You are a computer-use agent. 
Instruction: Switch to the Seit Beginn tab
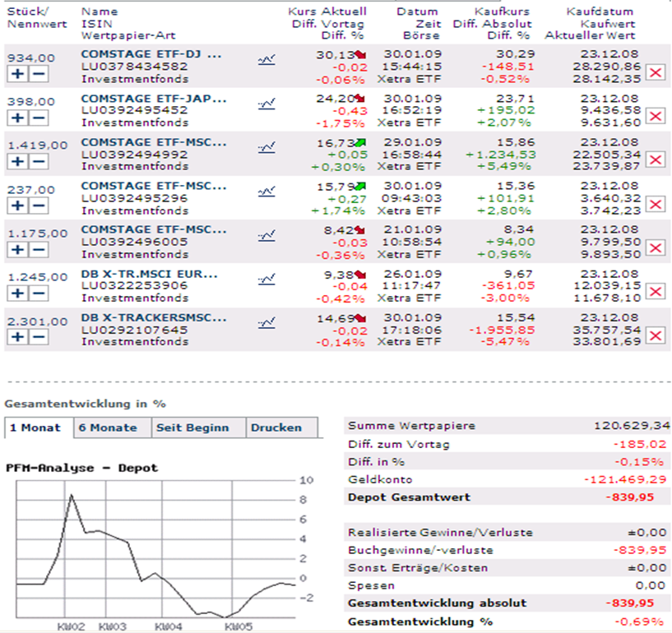click(198, 427)
